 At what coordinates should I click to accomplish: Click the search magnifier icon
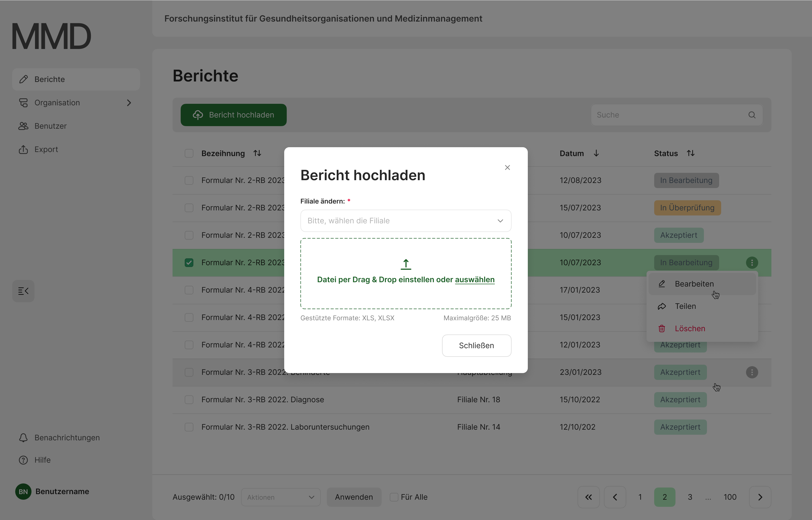click(x=752, y=115)
